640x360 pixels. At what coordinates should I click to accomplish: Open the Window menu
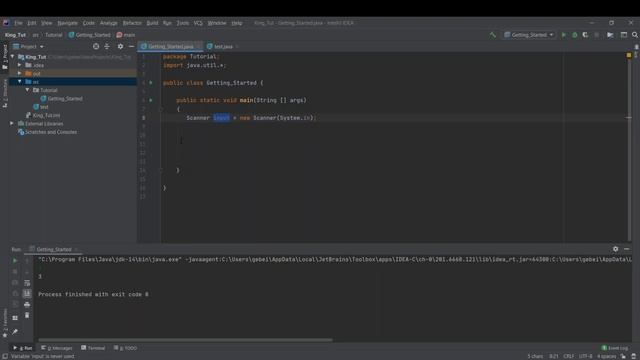[217, 23]
